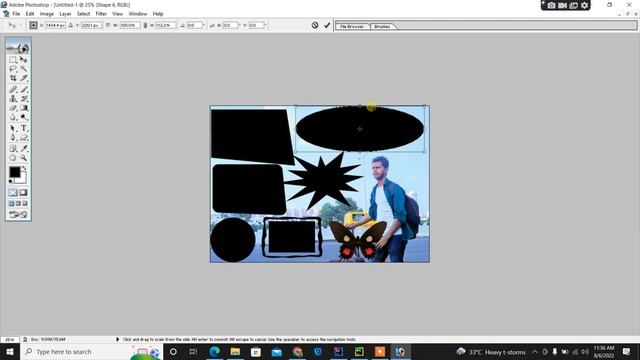The image size is (640, 360).
Task: Choose Standard Screen mode
Action: 11,203
